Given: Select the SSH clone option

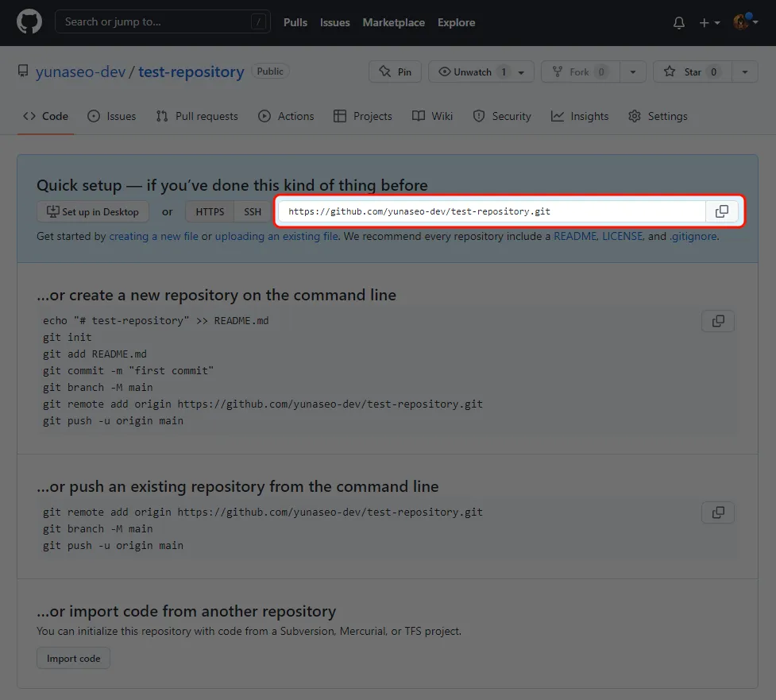Looking at the screenshot, I should coord(253,212).
